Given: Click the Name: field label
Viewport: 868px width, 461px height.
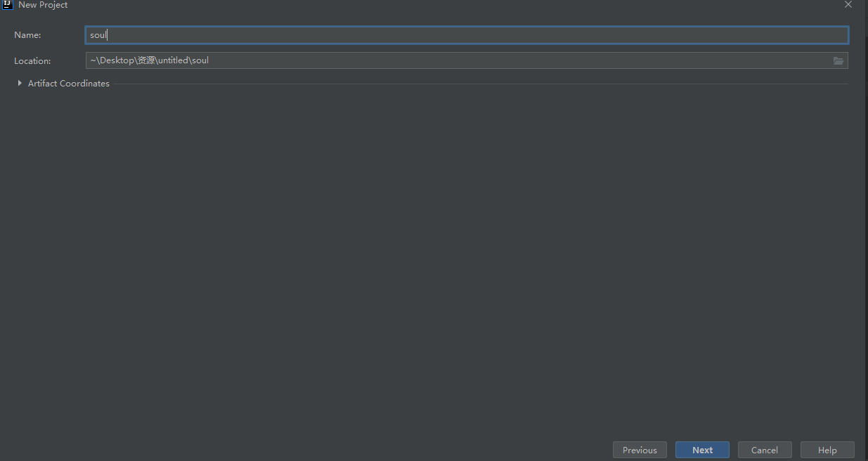Looking at the screenshot, I should (27, 35).
